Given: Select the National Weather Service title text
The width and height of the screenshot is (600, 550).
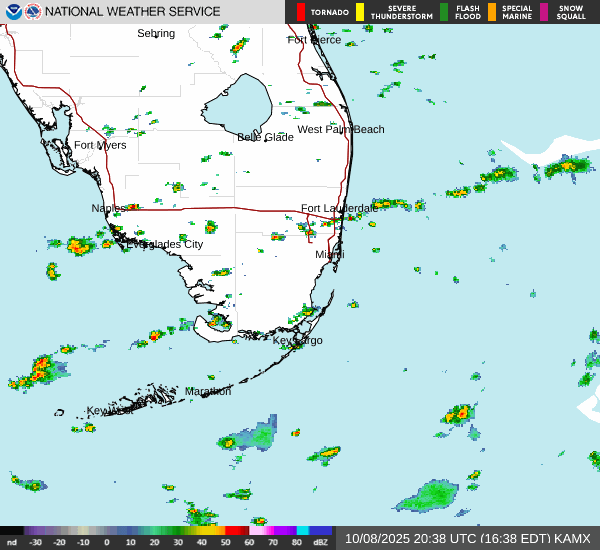Looking at the screenshot, I should point(133,12).
